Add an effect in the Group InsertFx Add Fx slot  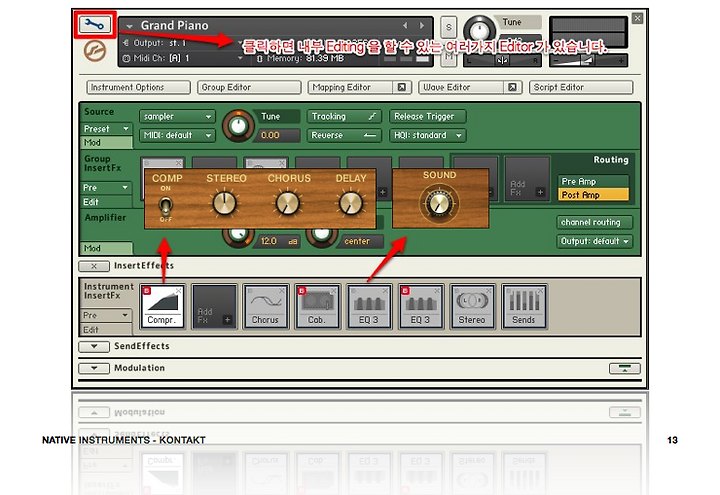(527, 178)
